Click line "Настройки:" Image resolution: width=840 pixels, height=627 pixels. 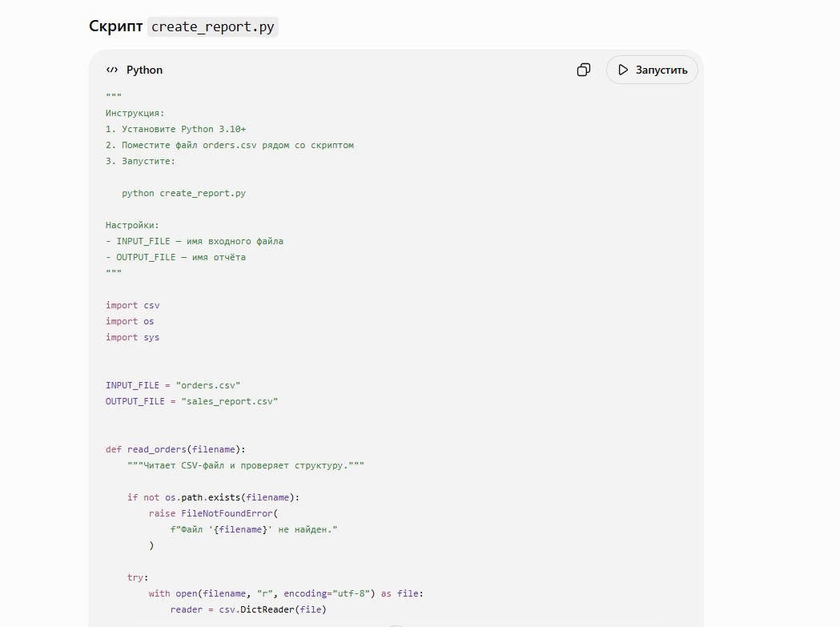click(132, 225)
